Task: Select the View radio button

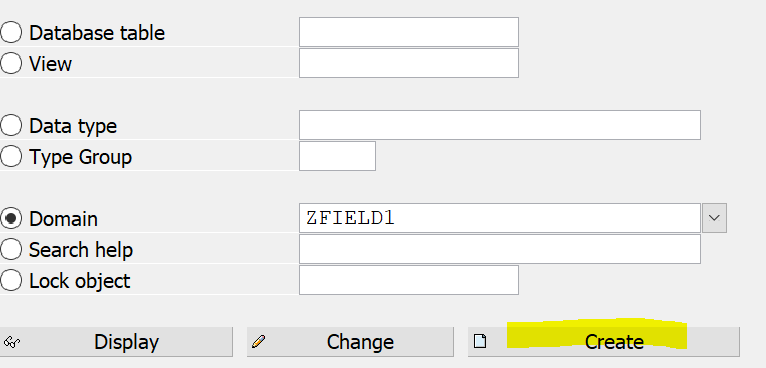Action: click(11, 64)
